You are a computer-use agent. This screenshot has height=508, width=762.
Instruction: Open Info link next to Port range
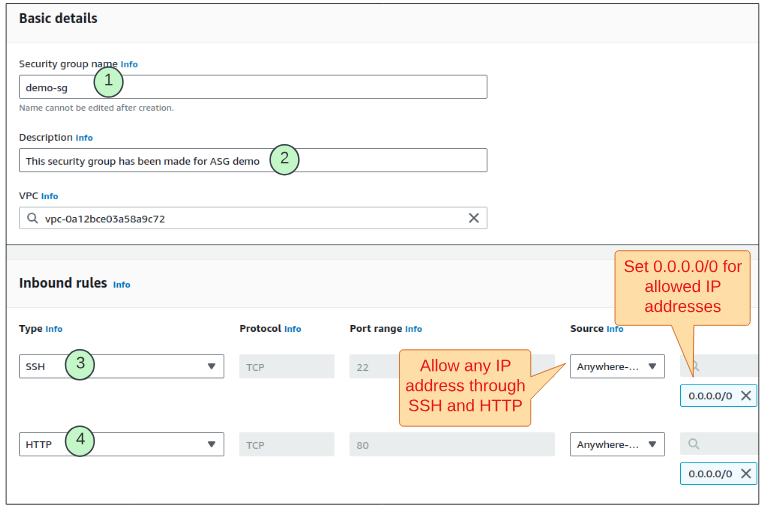tap(413, 329)
